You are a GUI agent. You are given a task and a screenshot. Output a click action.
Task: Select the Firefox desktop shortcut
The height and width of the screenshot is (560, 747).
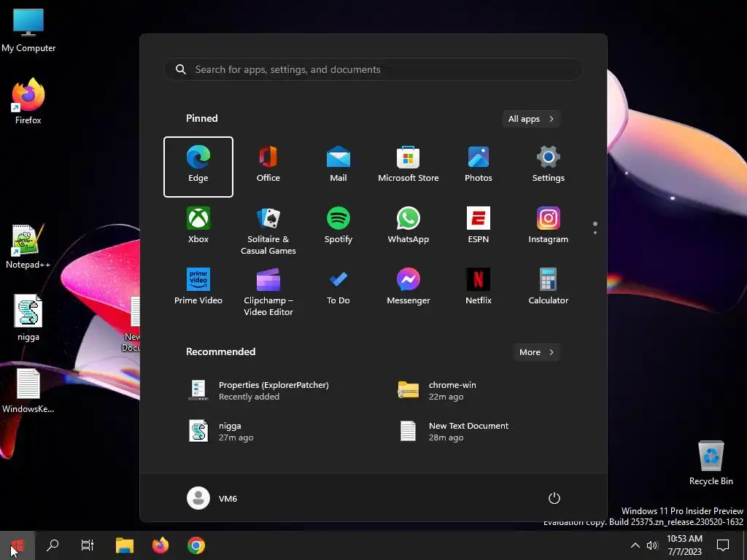click(x=28, y=101)
